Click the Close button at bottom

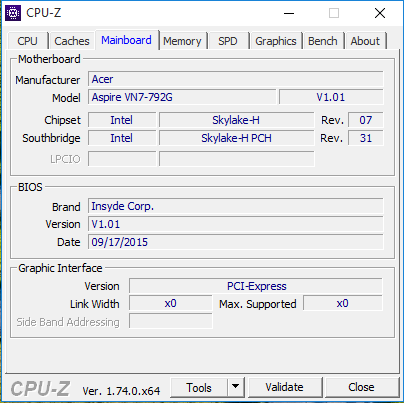[361, 387]
